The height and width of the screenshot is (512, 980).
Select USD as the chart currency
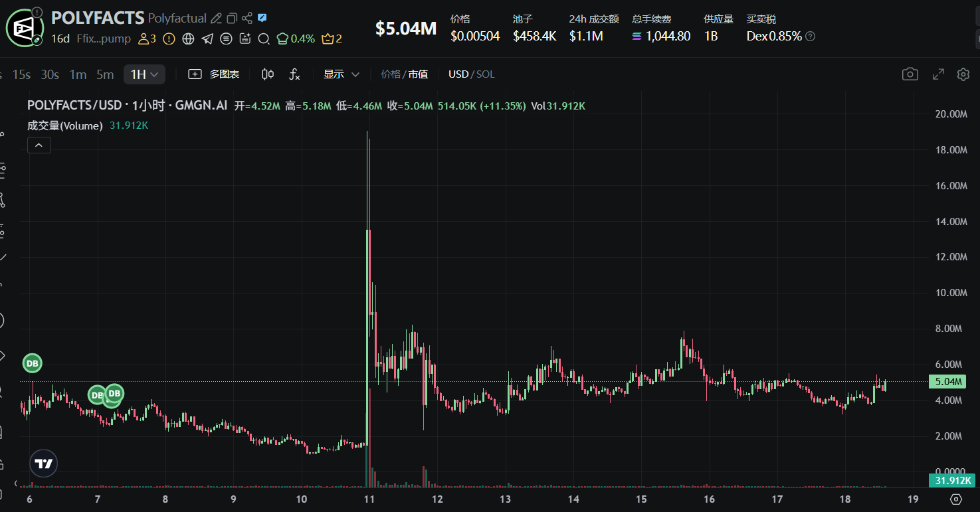(x=458, y=74)
